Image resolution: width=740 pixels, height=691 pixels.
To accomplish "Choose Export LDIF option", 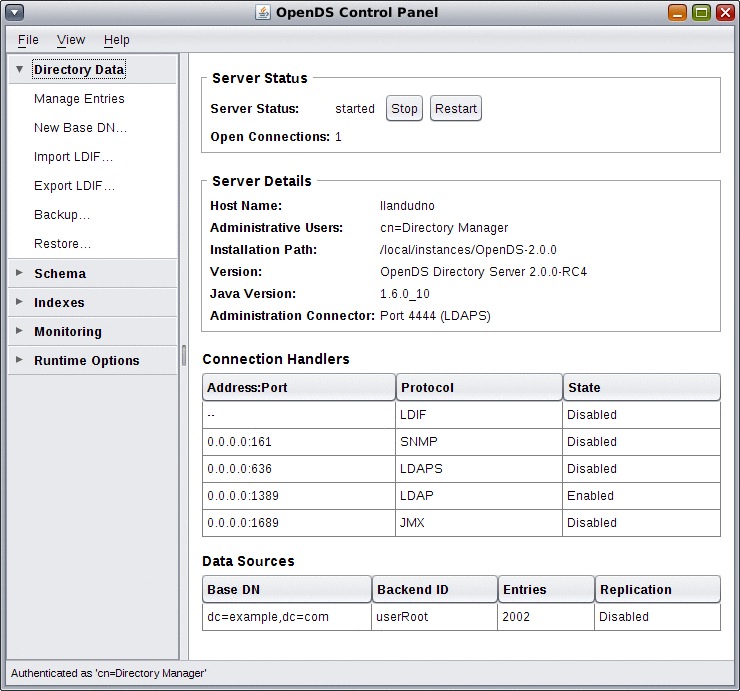I will 75,186.
